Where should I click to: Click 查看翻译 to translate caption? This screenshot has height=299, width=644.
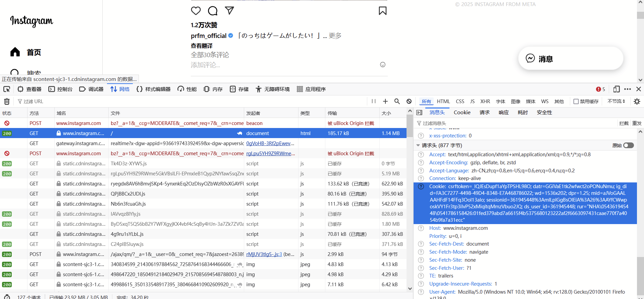pos(202,46)
